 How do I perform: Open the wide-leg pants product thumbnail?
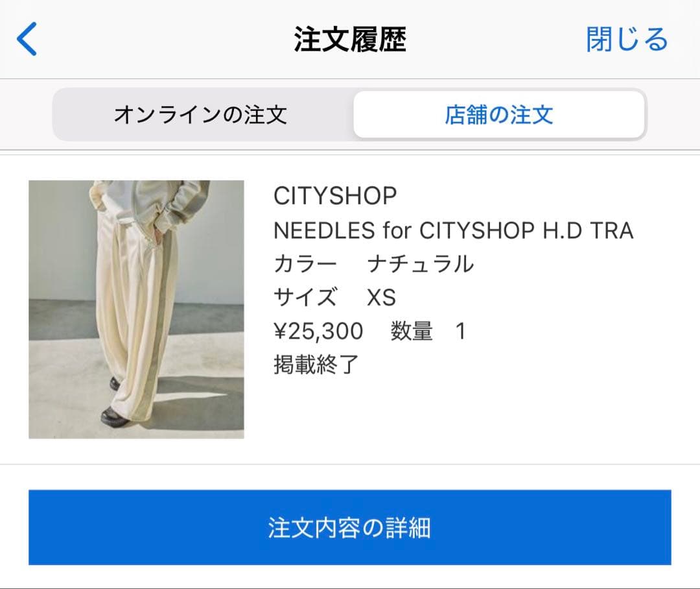tap(136, 309)
